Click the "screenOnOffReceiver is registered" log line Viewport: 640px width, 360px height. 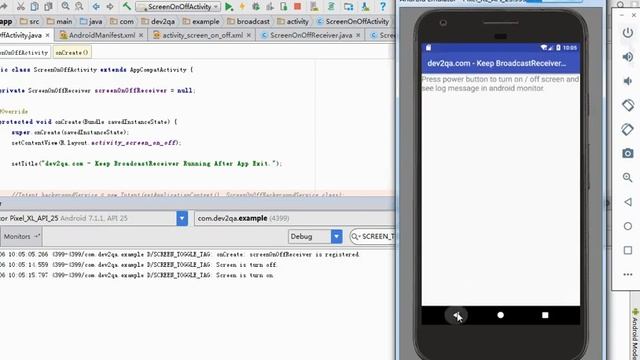[180, 254]
